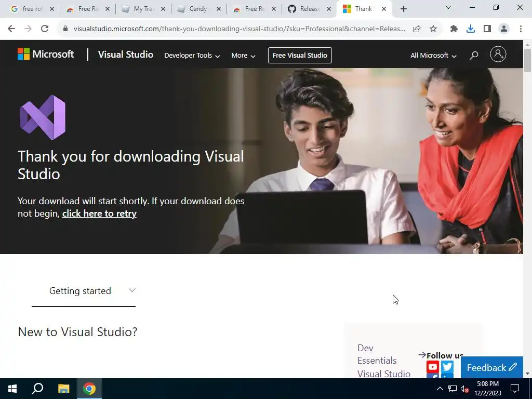
Task: Click the address bar URL field
Action: [239, 29]
